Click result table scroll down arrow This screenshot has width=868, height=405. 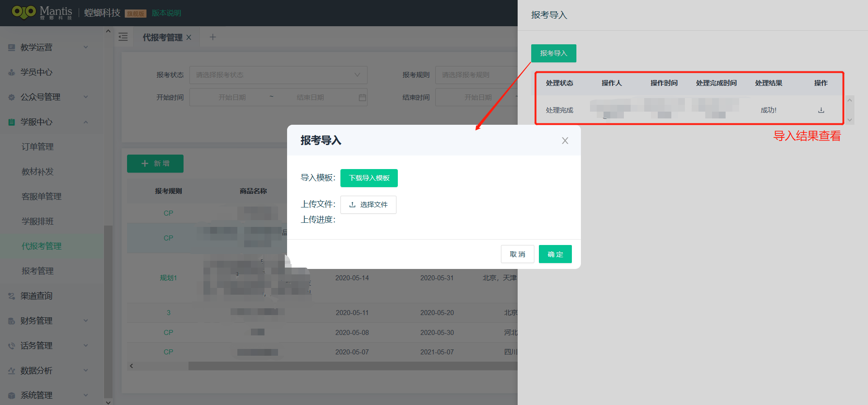(x=849, y=120)
